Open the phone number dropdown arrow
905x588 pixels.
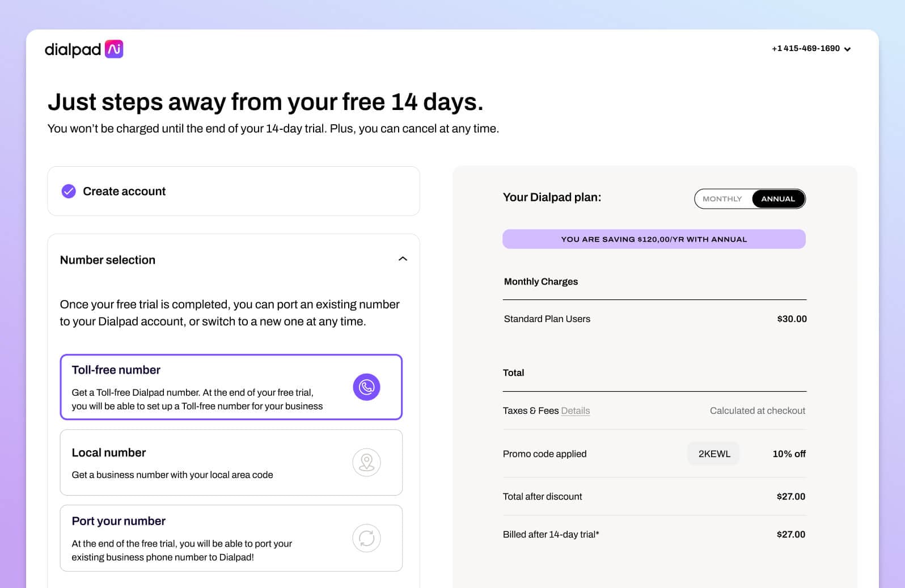(847, 49)
